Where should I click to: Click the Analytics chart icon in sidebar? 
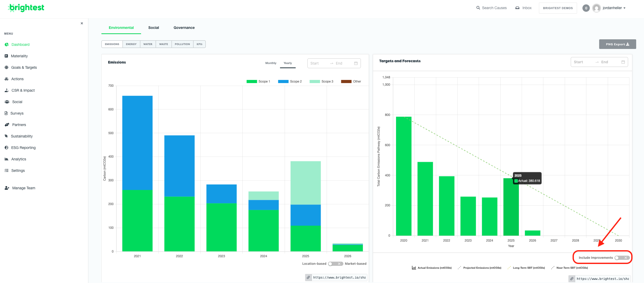[7, 159]
